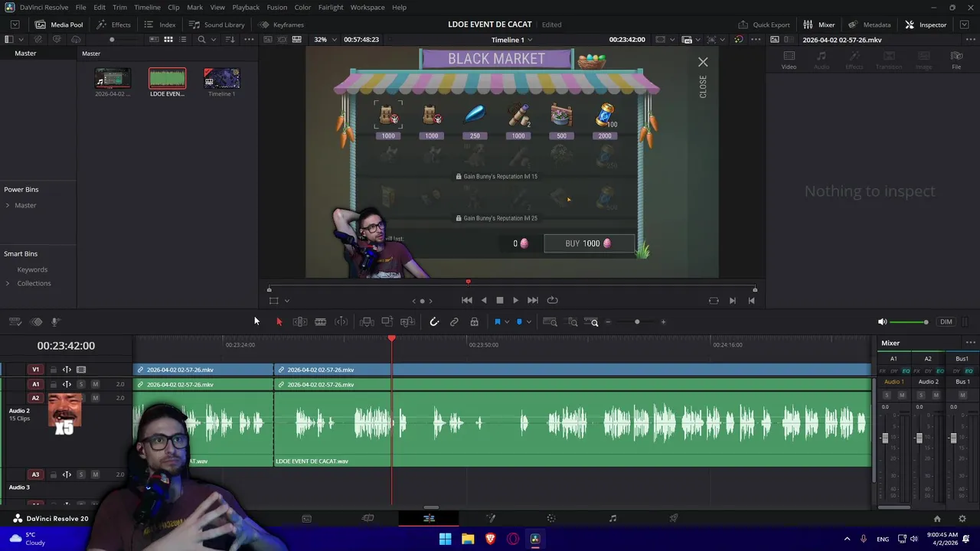Image resolution: width=980 pixels, height=551 pixels.
Task: Open the Mixer panel options menu
Action: 970,343
